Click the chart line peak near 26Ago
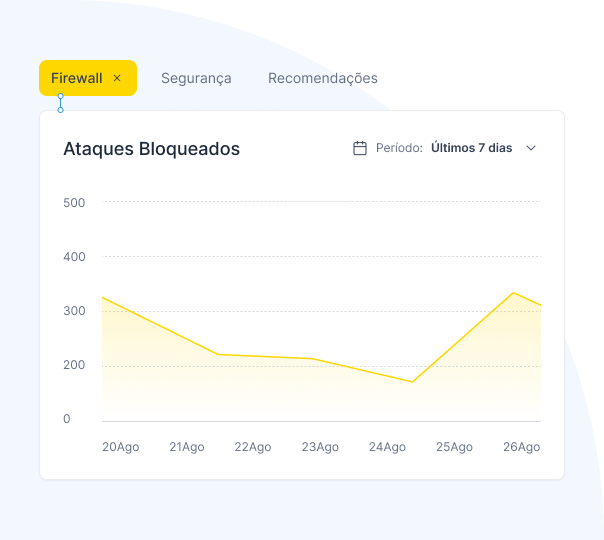 513,293
